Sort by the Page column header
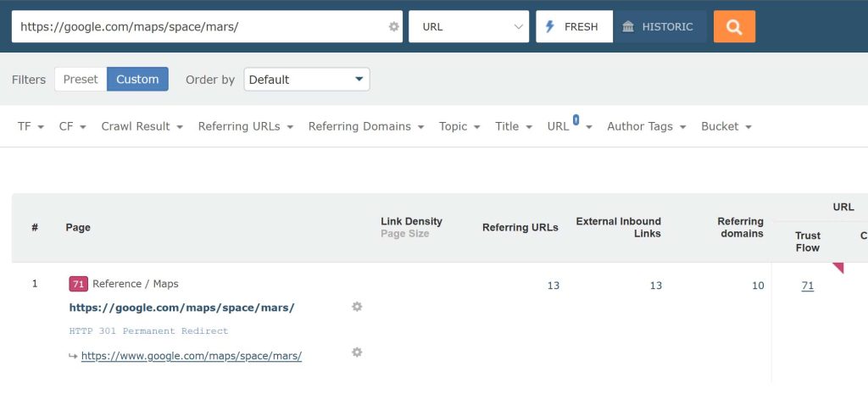868x405 pixels. tap(78, 227)
